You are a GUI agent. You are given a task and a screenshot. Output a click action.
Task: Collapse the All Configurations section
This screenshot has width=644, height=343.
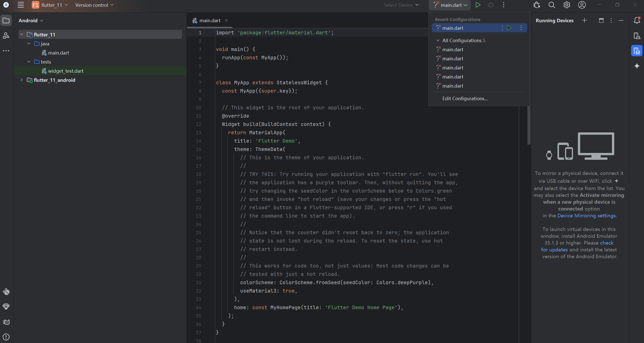pos(438,40)
